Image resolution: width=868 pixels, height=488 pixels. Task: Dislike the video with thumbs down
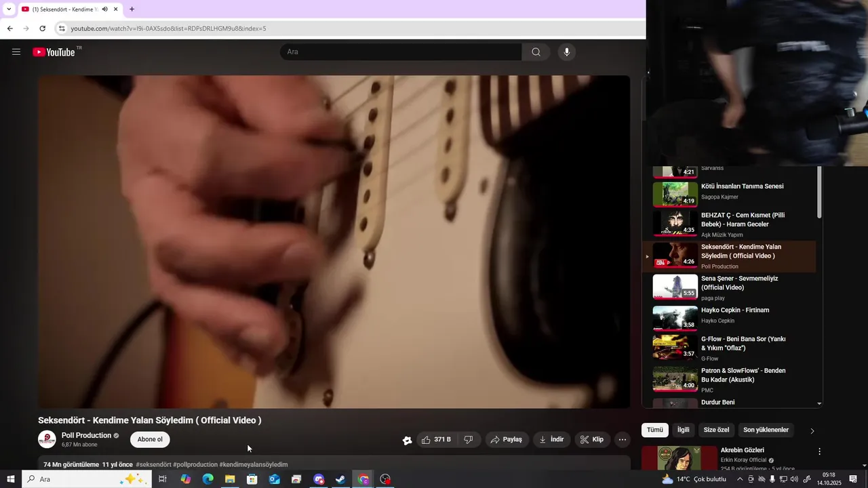[469, 440]
